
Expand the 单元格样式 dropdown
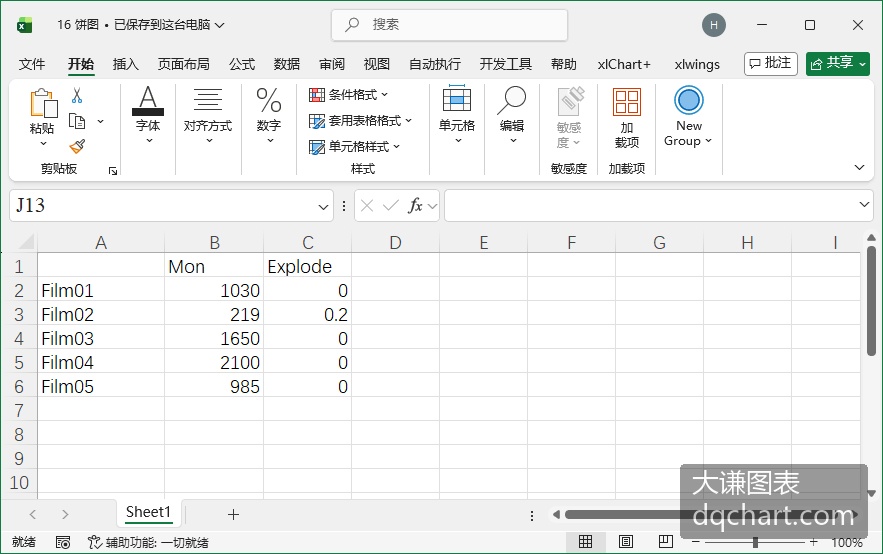(396, 146)
